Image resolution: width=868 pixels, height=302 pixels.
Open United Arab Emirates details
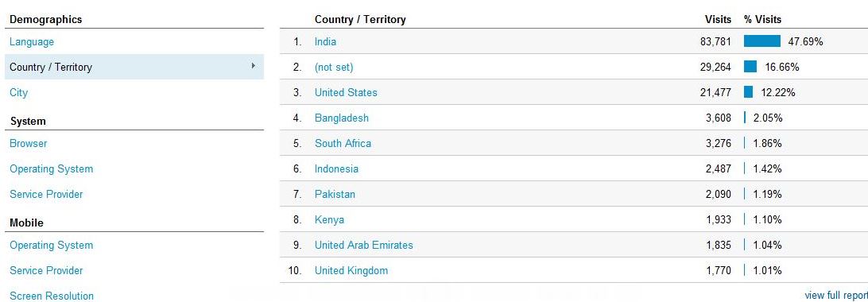point(364,246)
